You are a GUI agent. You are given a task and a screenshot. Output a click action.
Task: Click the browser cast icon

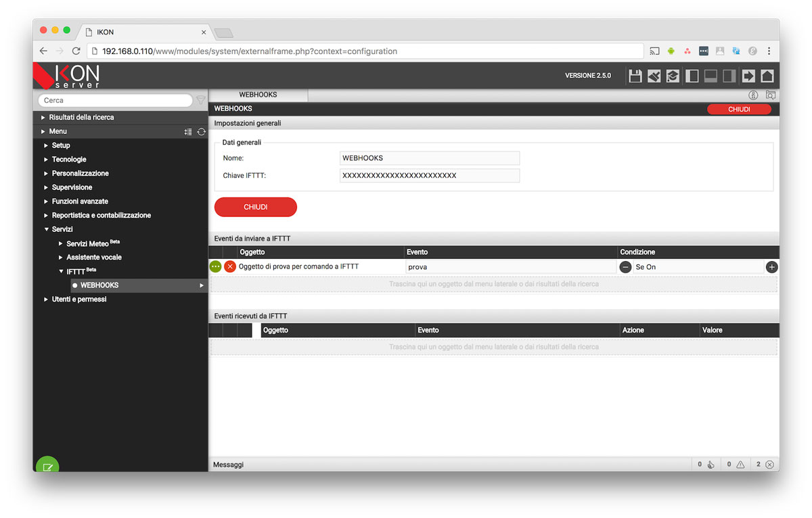pyautogui.click(x=654, y=51)
